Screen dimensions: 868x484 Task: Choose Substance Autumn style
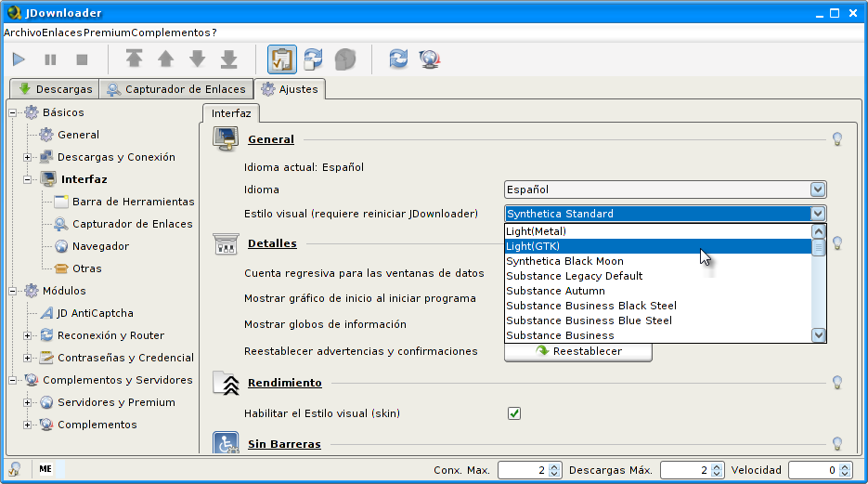(657, 291)
